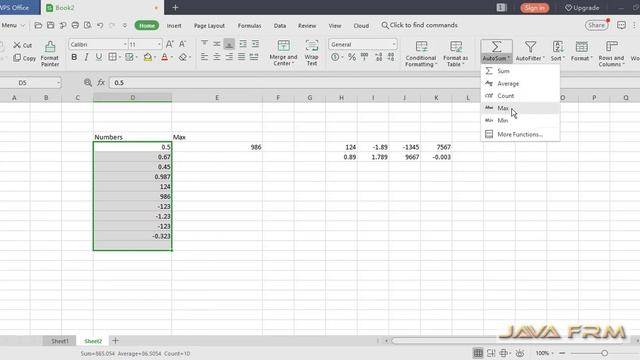This screenshot has height=360, width=640.
Task: Increase indent
Action: tap(255, 44)
